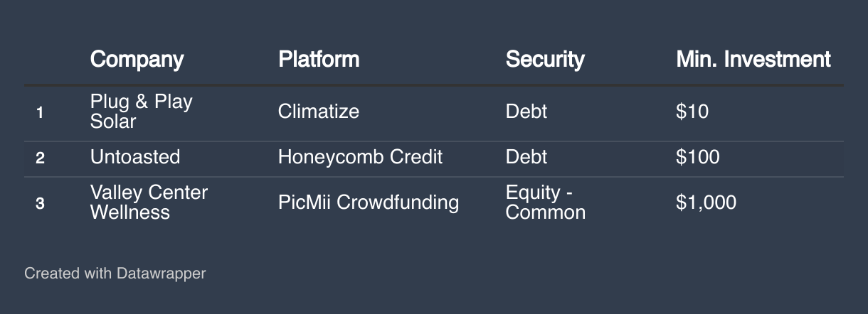This screenshot has width=868, height=314.
Task: Select the Untoasted company cell
Action: tap(135, 157)
